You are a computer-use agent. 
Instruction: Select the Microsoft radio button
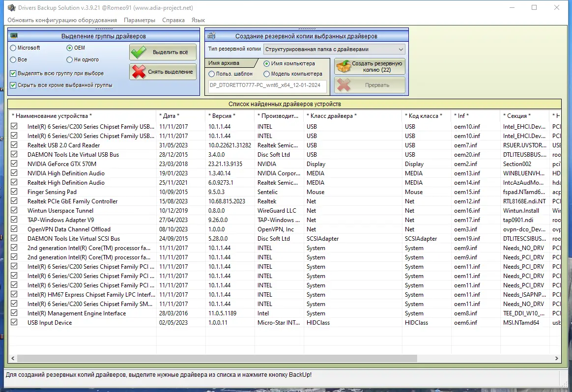(x=13, y=48)
